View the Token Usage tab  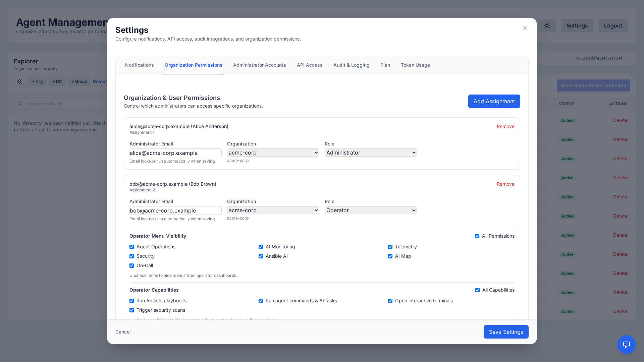tap(415, 65)
